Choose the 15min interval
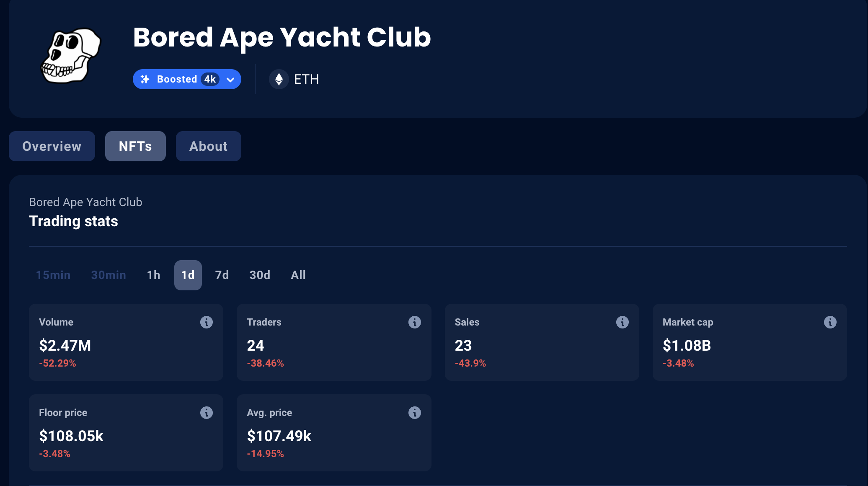 [53, 275]
